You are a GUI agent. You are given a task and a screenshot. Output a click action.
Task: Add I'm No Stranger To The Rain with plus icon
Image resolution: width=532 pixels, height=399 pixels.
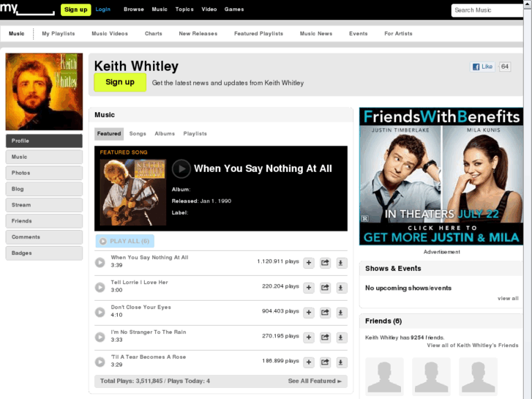point(309,338)
